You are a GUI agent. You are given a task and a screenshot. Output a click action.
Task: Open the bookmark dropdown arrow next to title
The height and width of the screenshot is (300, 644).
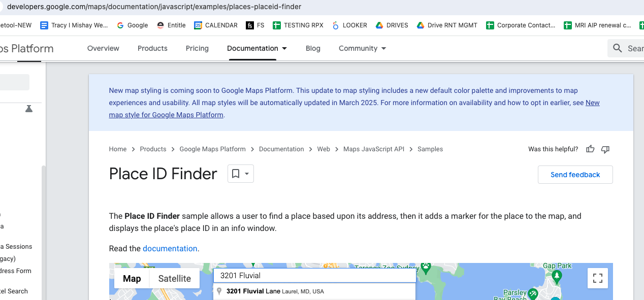(247, 174)
